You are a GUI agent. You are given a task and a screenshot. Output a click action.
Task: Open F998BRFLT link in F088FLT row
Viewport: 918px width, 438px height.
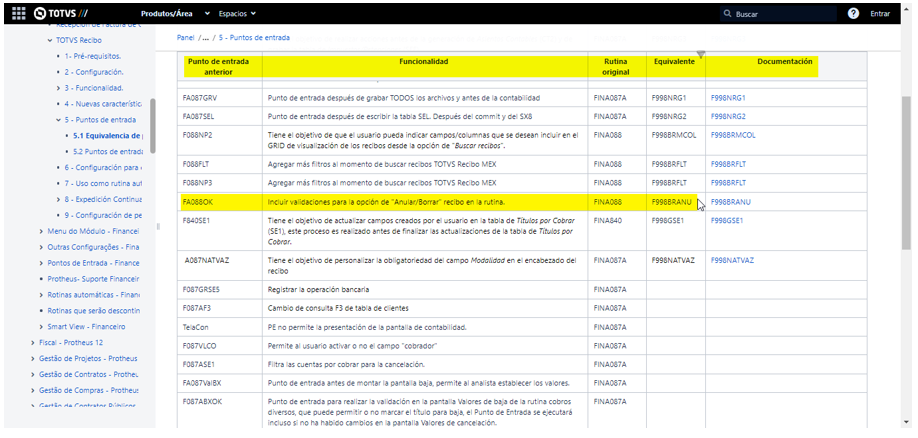pos(728,165)
